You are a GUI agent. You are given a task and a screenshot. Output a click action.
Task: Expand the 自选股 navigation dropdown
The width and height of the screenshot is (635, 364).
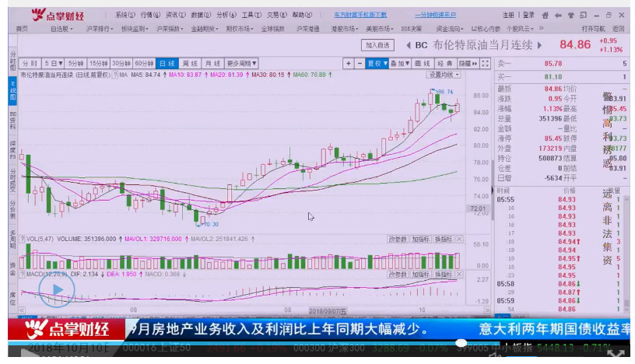coord(61,29)
